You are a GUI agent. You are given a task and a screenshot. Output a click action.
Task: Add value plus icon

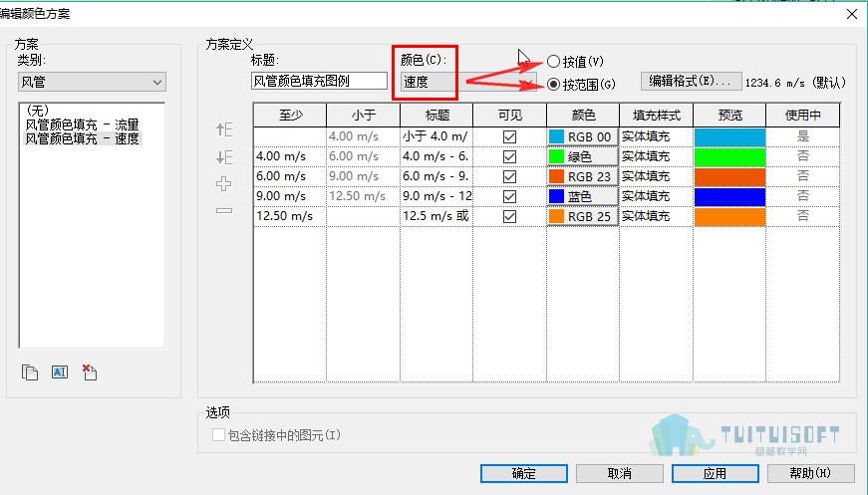coord(223,183)
